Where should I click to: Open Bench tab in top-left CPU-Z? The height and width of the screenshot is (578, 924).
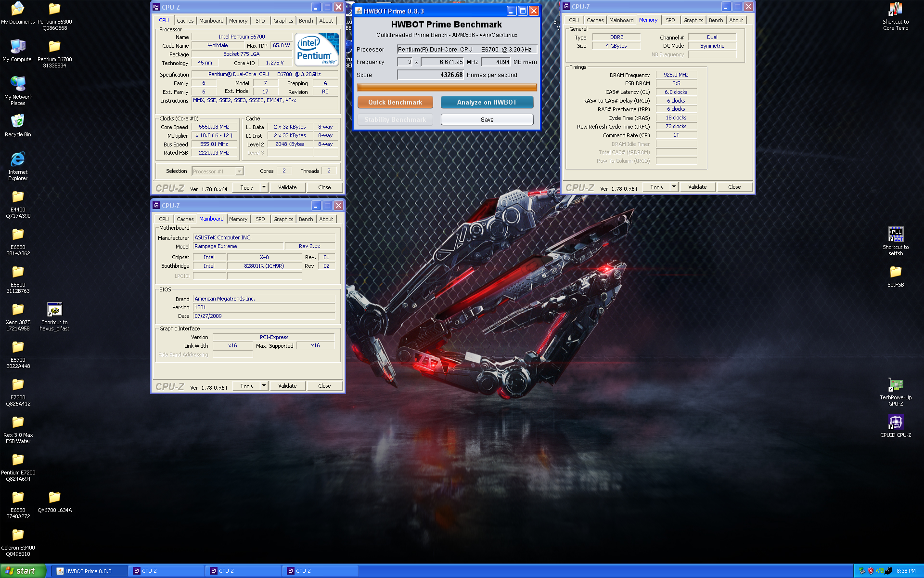coord(306,21)
